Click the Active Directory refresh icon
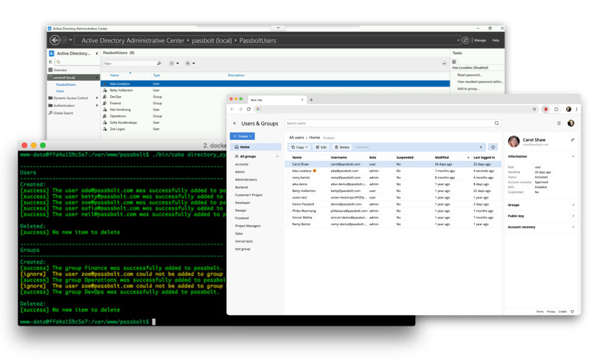 point(466,40)
